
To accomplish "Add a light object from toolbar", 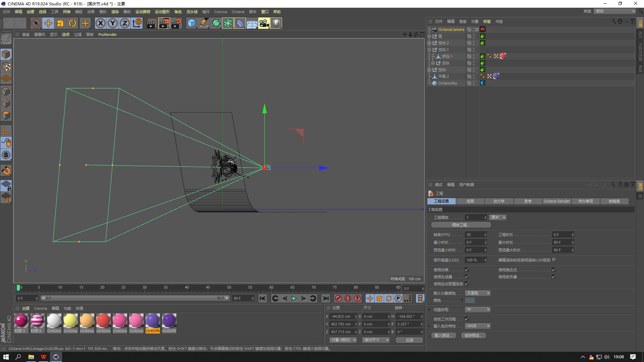I will 276,23.
